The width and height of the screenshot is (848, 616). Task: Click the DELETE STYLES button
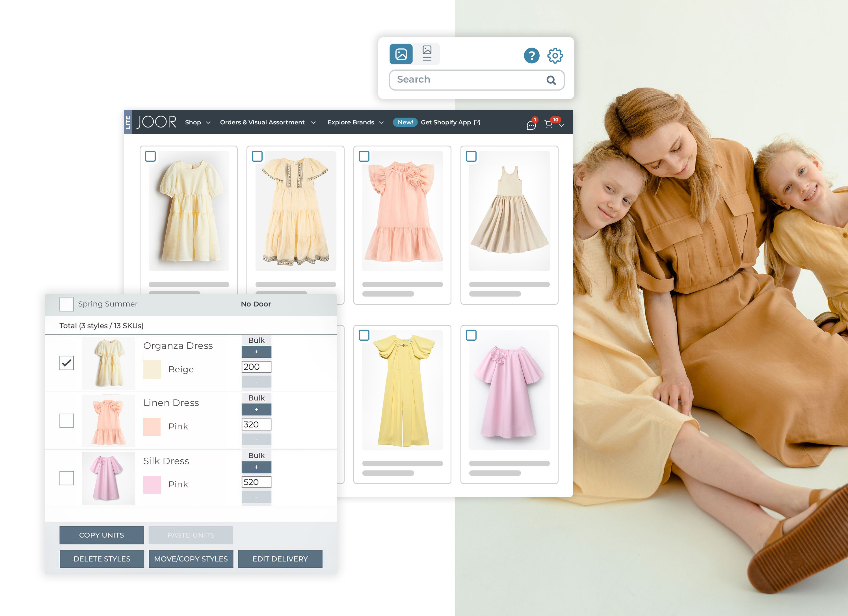[x=102, y=559]
